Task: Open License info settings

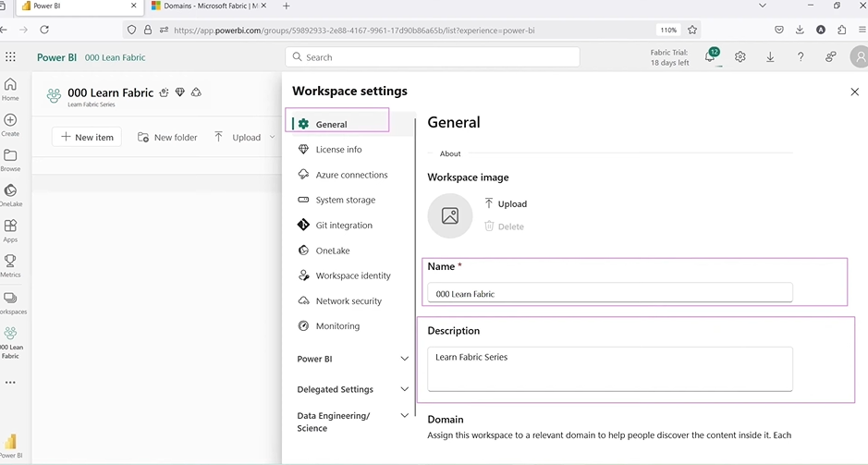Action: click(338, 150)
